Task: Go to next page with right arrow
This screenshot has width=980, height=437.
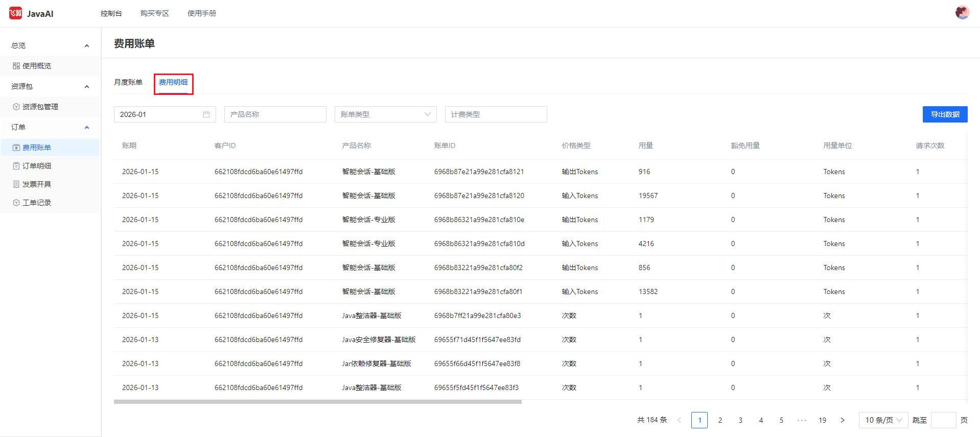Action: click(x=843, y=420)
